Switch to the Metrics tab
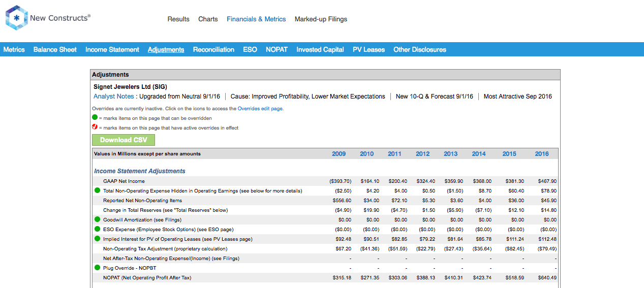 click(14, 49)
